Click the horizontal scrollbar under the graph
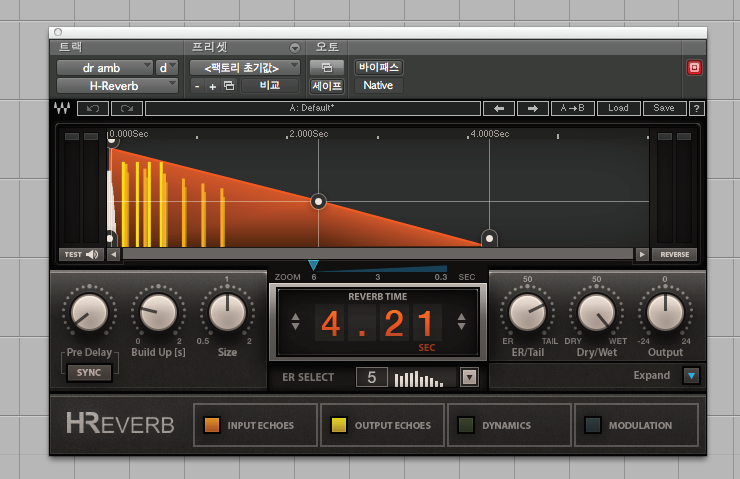This screenshot has width=740, height=479. 378,254
